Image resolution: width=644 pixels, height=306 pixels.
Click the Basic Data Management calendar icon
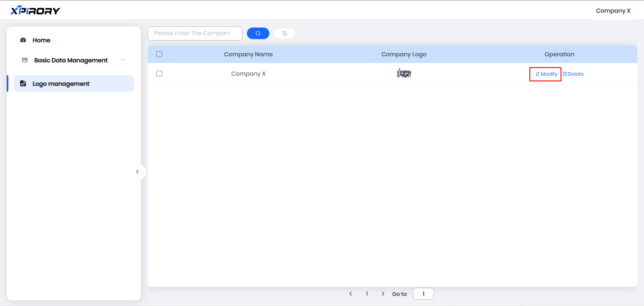point(25,60)
